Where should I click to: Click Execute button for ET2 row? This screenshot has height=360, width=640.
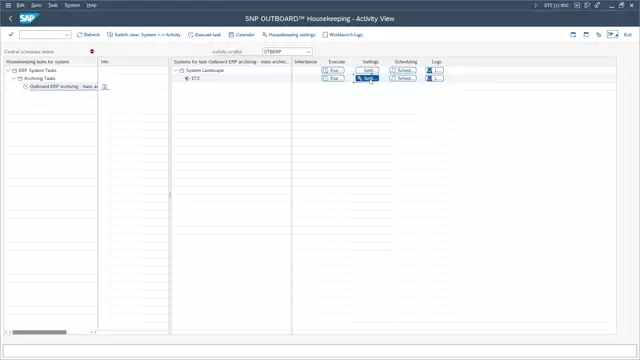pyautogui.click(x=333, y=78)
